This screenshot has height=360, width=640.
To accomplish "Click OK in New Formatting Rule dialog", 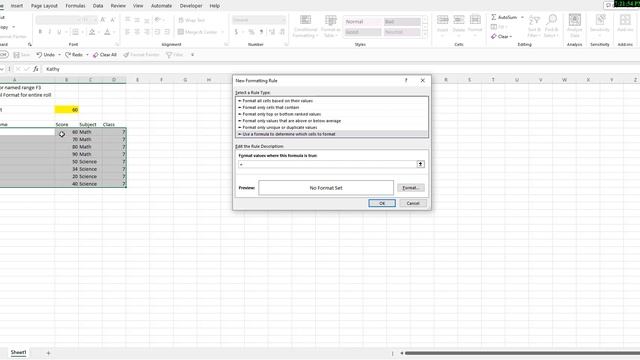I will 382,203.
